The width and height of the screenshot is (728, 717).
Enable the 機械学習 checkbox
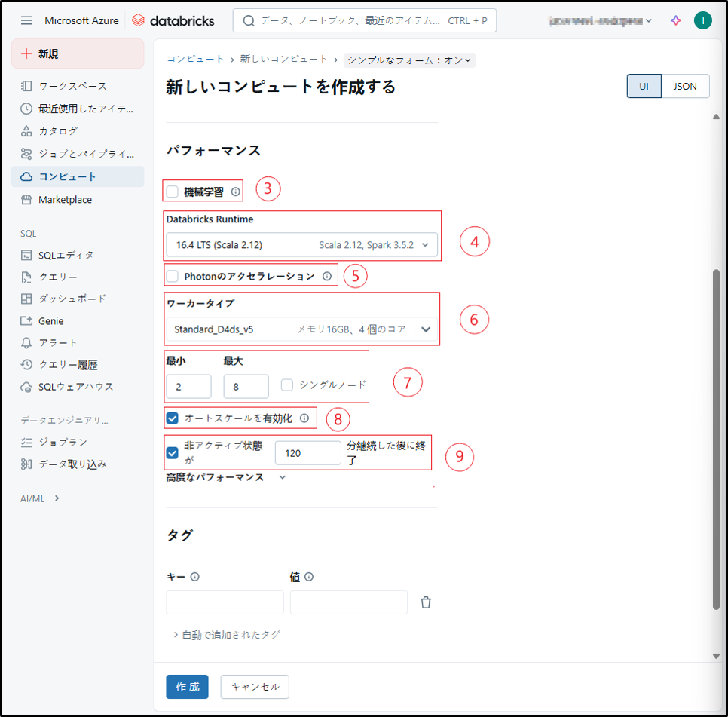pyautogui.click(x=173, y=192)
